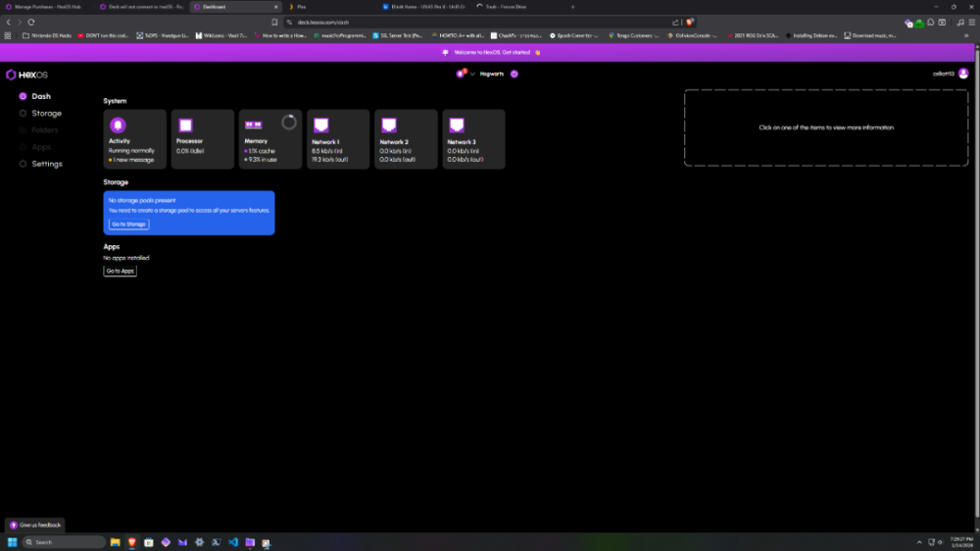Viewport: 980px width, 551px height.
Task: Expand the server notifications dropdown chevron
Action: (x=472, y=74)
